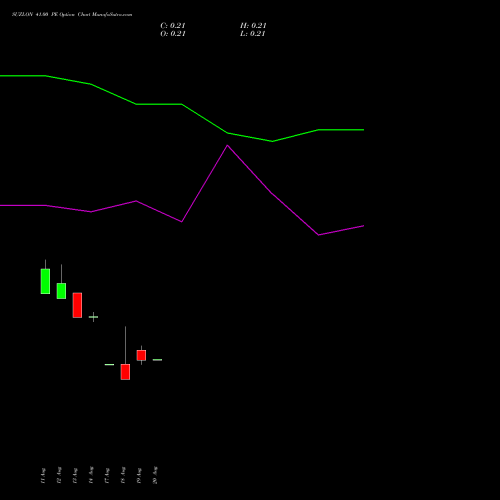Select the green candlestick for 11 Aug
Image resolution: width=500 pixels, height=500 pixels.
pyautogui.click(x=45, y=281)
